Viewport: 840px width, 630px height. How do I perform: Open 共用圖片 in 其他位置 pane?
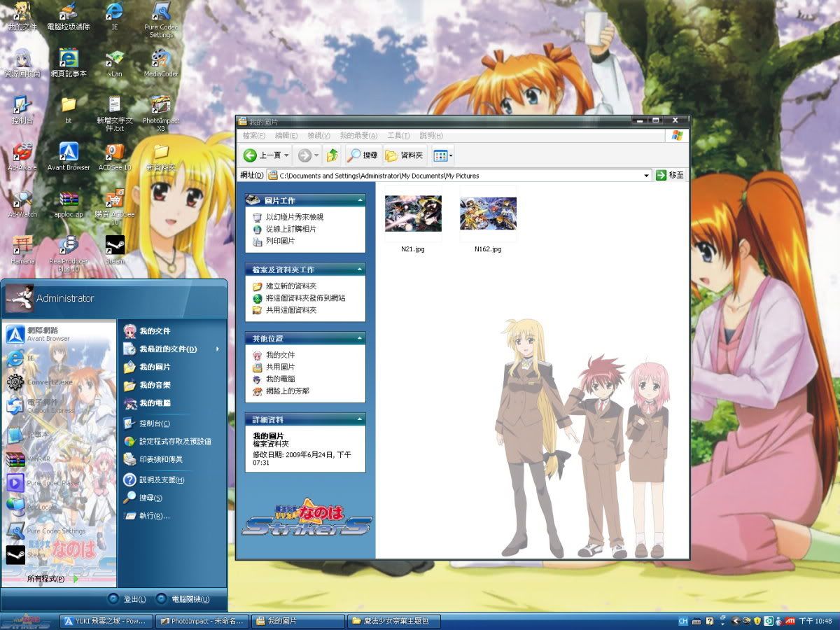tap(274, 367)
